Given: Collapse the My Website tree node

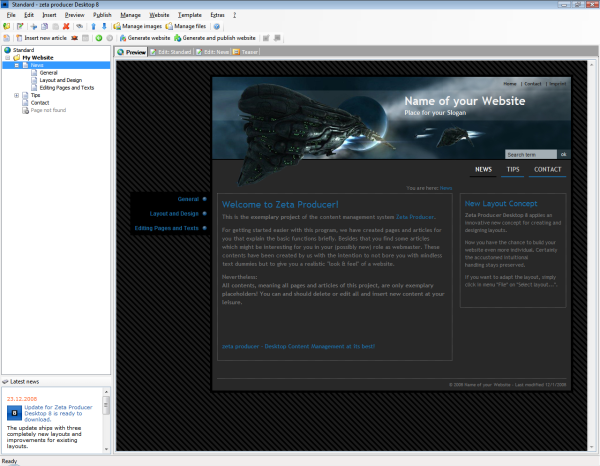Looking at the screenshot, I should [7, 58].
